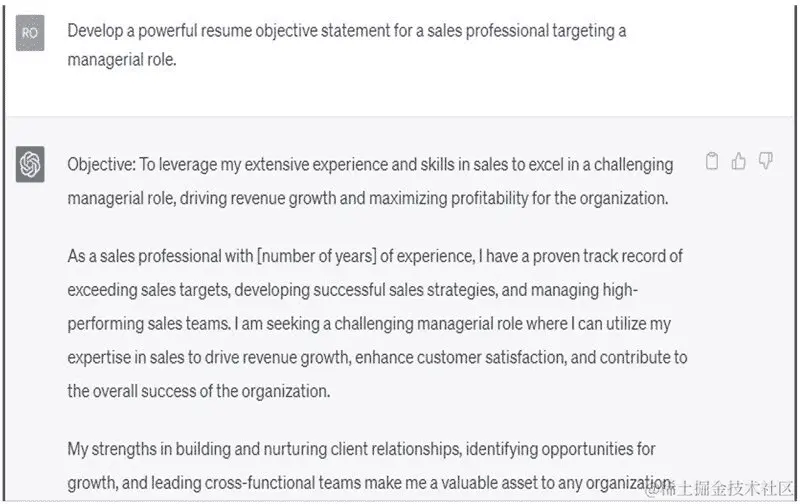Click the empty white area below the user prompt
Viewport: 800px width, 504px height.
pyautogui.click(x=398, y=94)
